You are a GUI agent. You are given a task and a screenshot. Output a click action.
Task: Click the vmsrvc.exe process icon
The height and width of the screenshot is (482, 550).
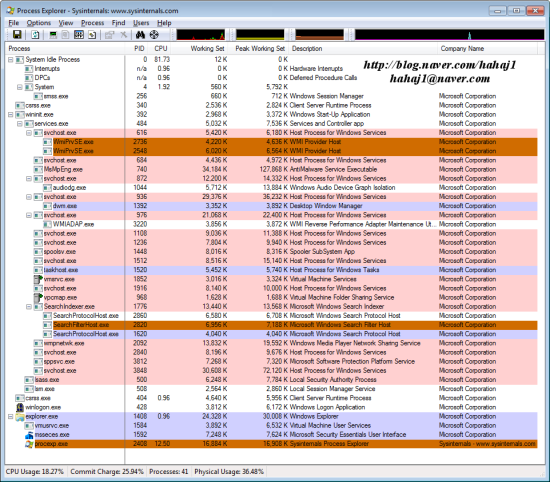38,279
